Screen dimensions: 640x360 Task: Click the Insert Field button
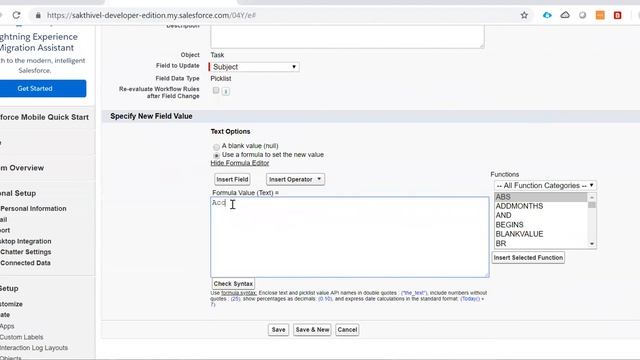pyautogui.click(x=232, y=179)
